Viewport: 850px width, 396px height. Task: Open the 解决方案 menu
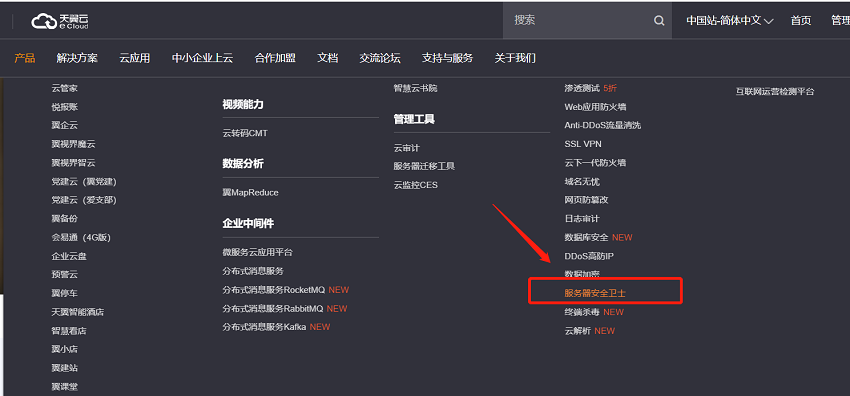(x=77, y=58)
